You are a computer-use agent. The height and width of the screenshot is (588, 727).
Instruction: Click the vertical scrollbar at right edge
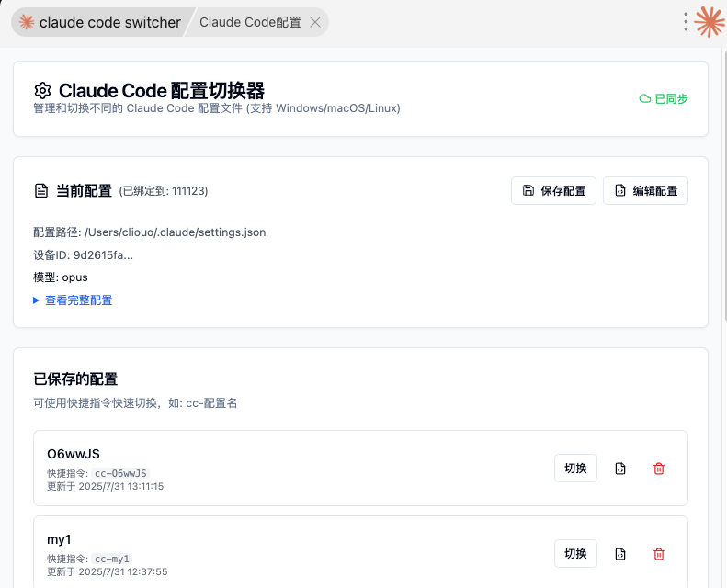pyautogui.click(x=724, y=186)
